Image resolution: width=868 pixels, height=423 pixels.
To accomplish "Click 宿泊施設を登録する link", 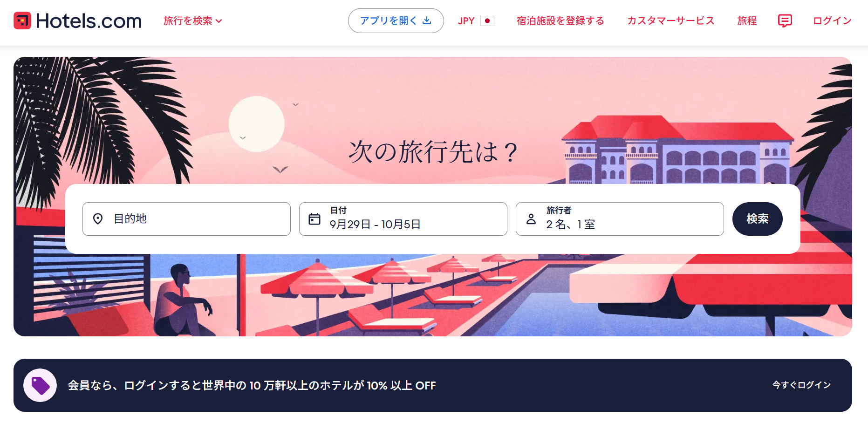I will coord(560,20).
